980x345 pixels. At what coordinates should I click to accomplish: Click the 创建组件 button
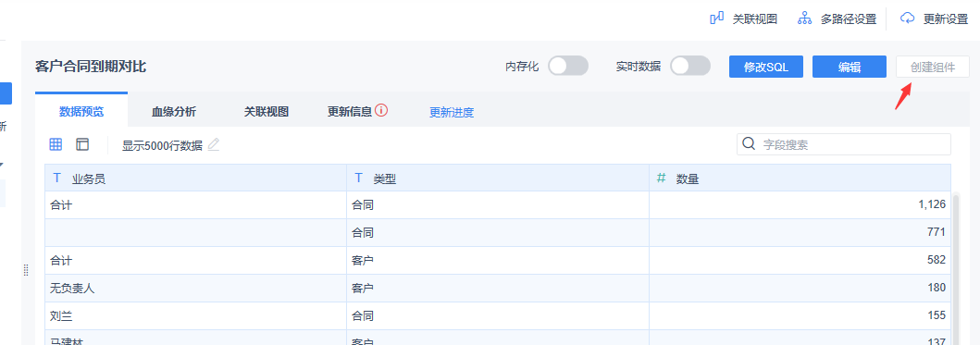point(933,67)
